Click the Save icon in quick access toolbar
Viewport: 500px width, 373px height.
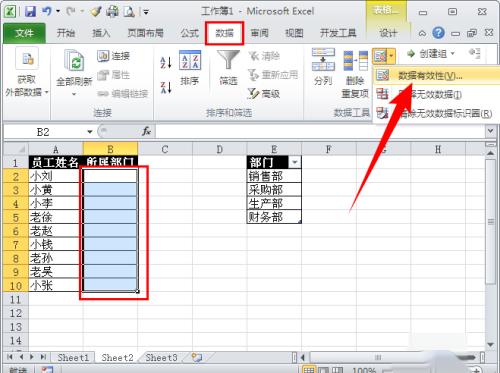tap(30, 12)
